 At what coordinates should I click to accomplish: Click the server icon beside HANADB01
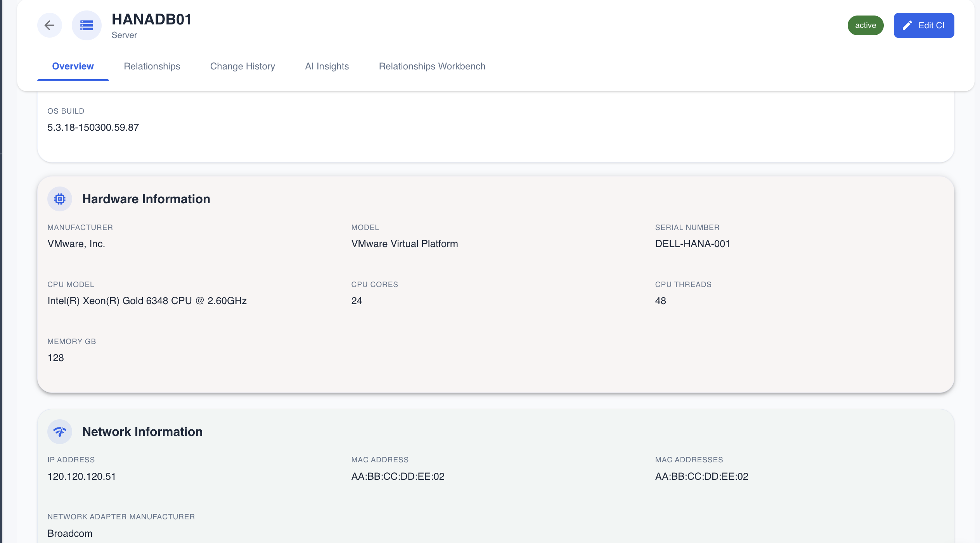[x=87, y=26]
